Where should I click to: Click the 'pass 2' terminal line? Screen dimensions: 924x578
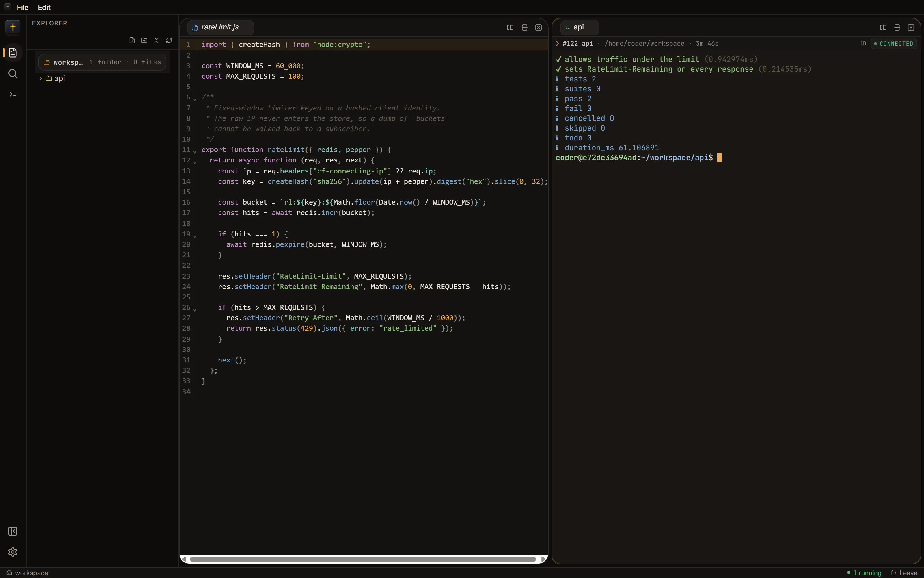578,99
